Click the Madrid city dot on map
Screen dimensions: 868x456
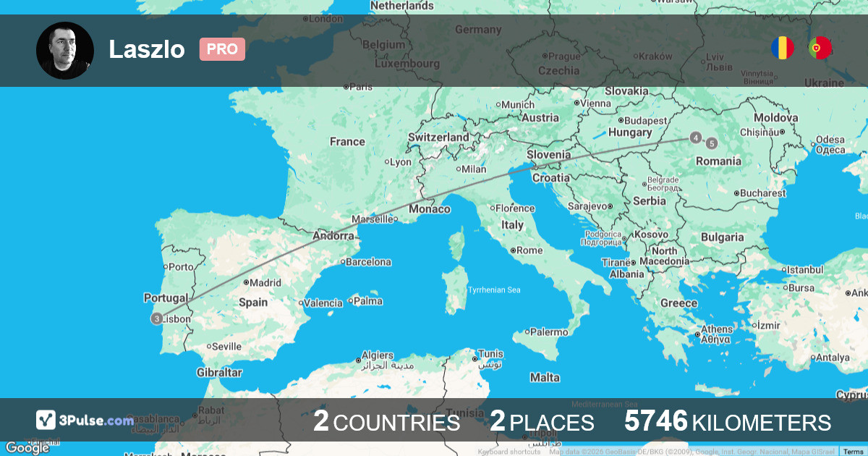(247, 283)
